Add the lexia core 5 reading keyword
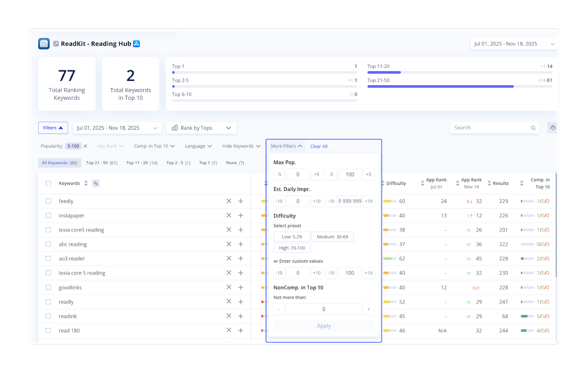 pos(241,273)
